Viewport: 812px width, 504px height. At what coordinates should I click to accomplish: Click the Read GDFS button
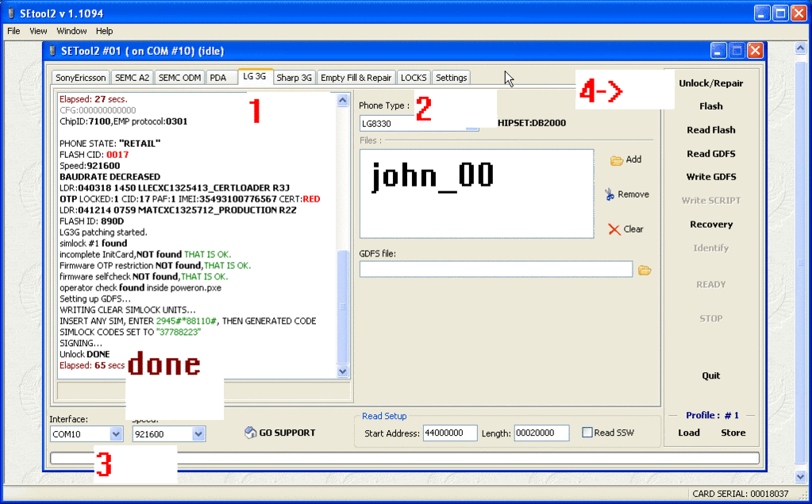[711, 154]
